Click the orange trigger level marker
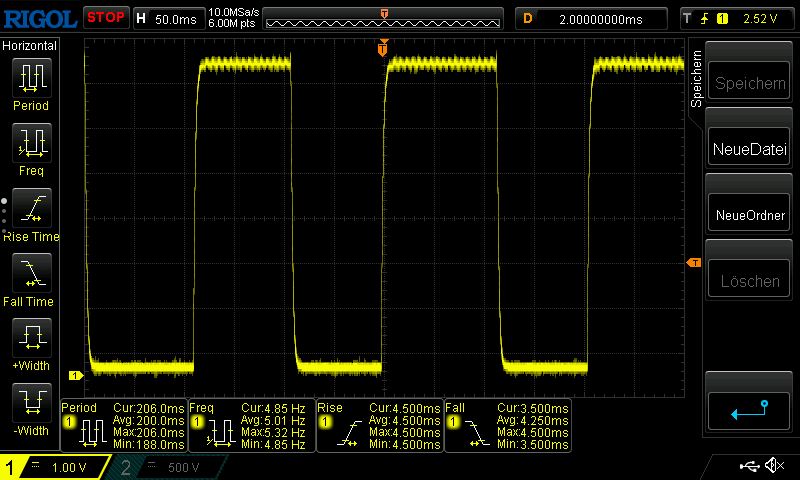The width and height of the screenshot is (800, 480). pos(692,262)
